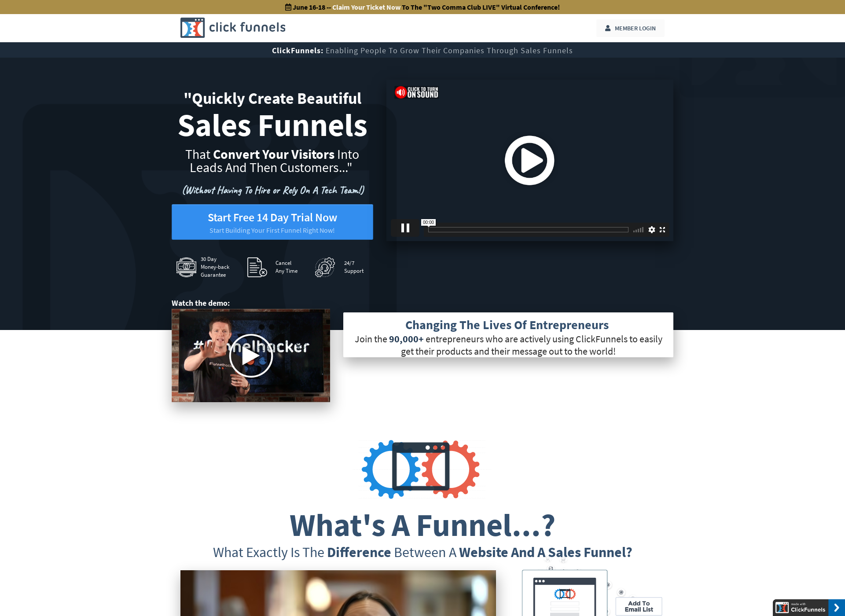Select the Two Comma Club event tab

[x=422, y=7]
